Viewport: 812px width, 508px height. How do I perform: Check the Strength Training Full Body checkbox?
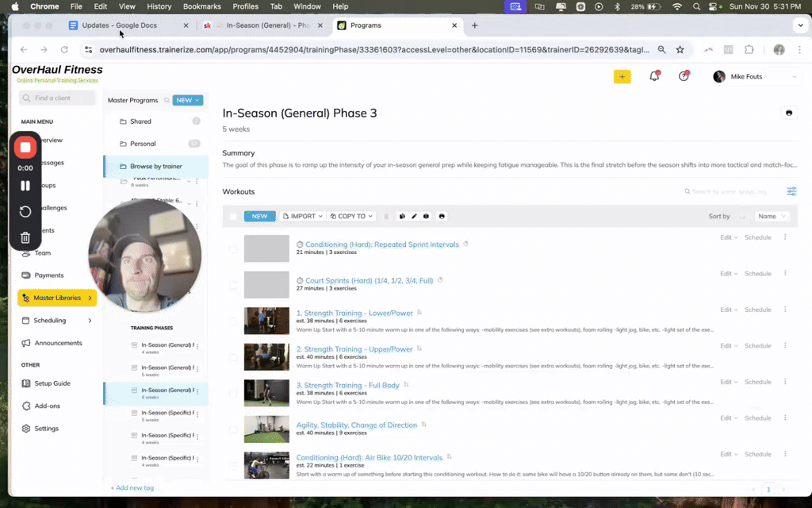[233, 394]
